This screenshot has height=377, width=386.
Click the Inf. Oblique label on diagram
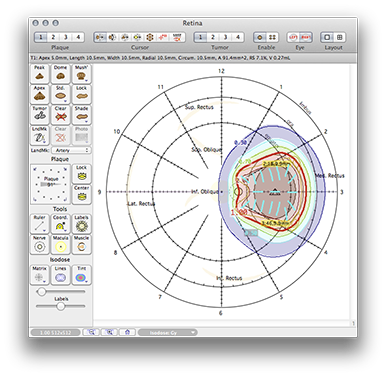coord(205,191)
